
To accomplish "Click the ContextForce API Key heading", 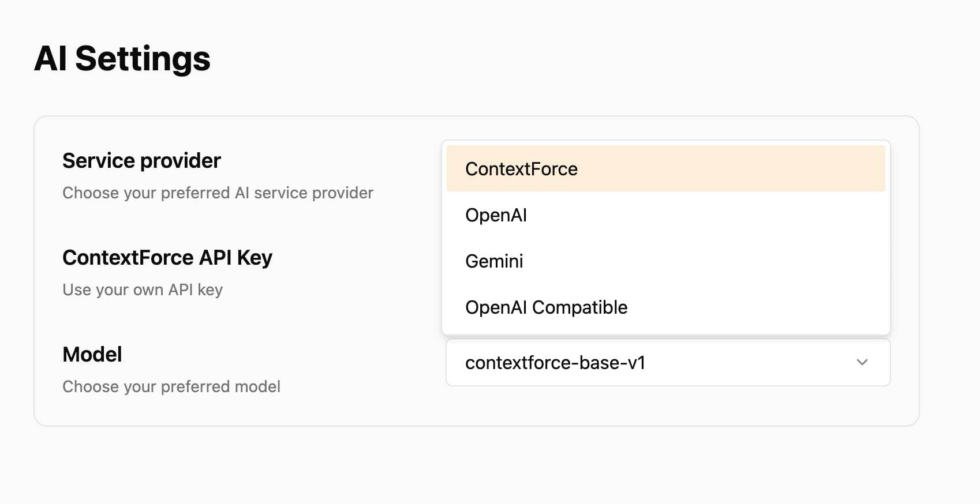I will [x=167, y=258].
